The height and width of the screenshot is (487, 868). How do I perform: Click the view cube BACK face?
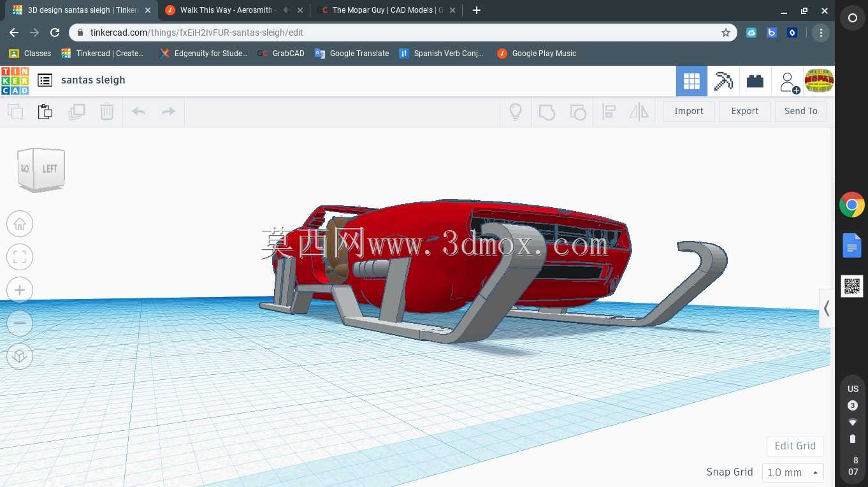(x=25, y=169)
